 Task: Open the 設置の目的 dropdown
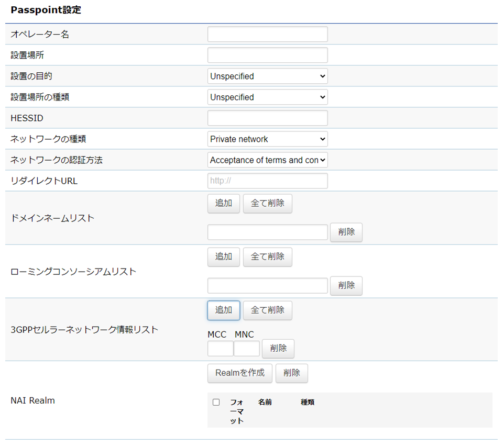[267, 76]
